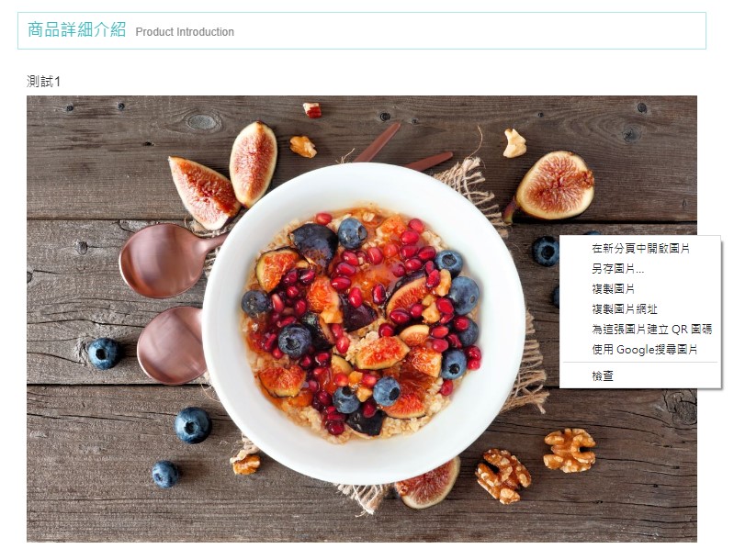Click the lone blueberry at the photo's lower left
Image resolution: width=734 pixels, height=560 pixels.
coord(165,474)
